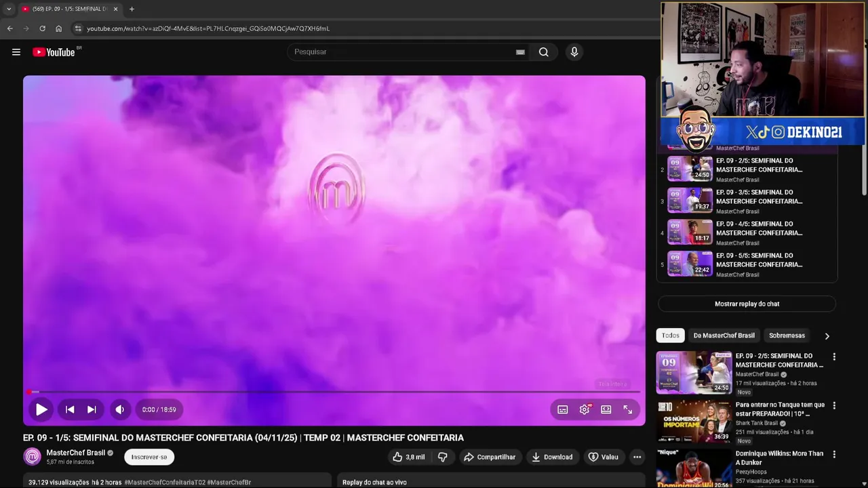The width and height of the screenshot is (868, 488).
Task: Play the video
Action: coord(41,409)
